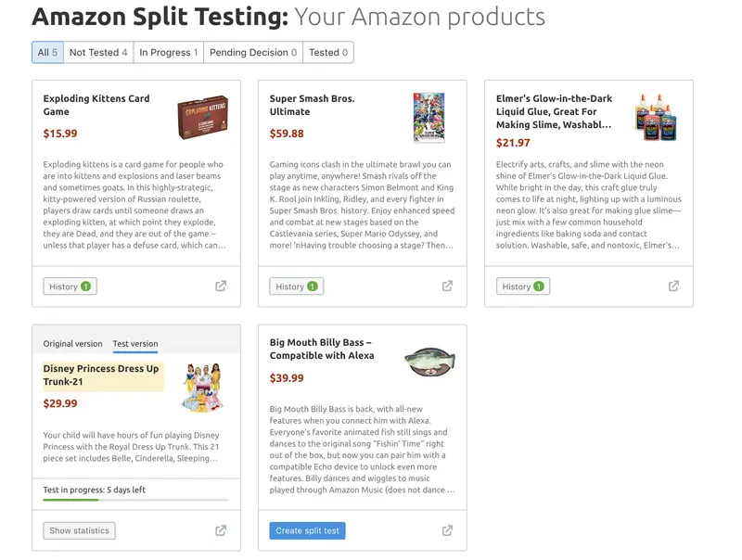
Task: Select the All 5 filter tab
Action: (x=47, y=53)
